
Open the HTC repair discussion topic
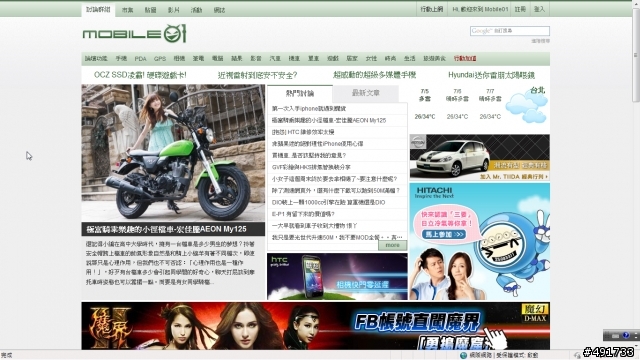(x=303, y=132)
